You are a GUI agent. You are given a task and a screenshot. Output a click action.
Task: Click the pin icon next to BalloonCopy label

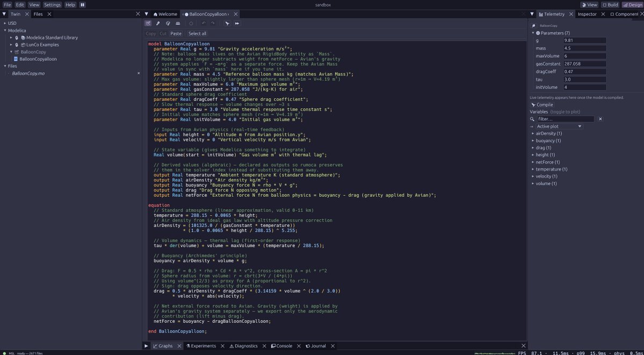click(533, 26)
